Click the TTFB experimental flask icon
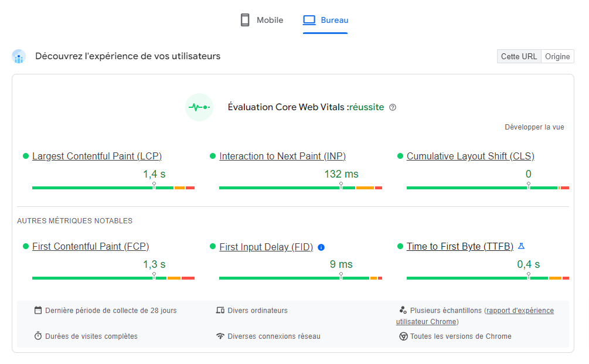The height and width of the screenshot is (364, 589). click(521, 246)
